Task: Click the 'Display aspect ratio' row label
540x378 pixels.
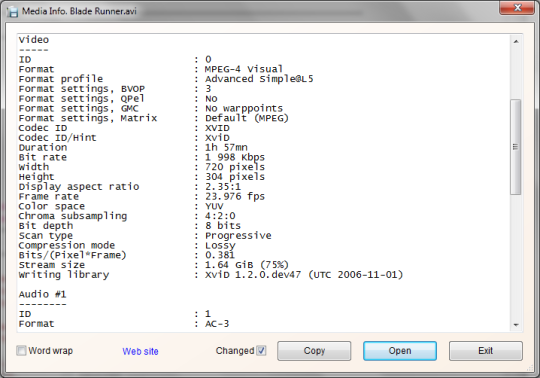Action: (x=79, y=187)
